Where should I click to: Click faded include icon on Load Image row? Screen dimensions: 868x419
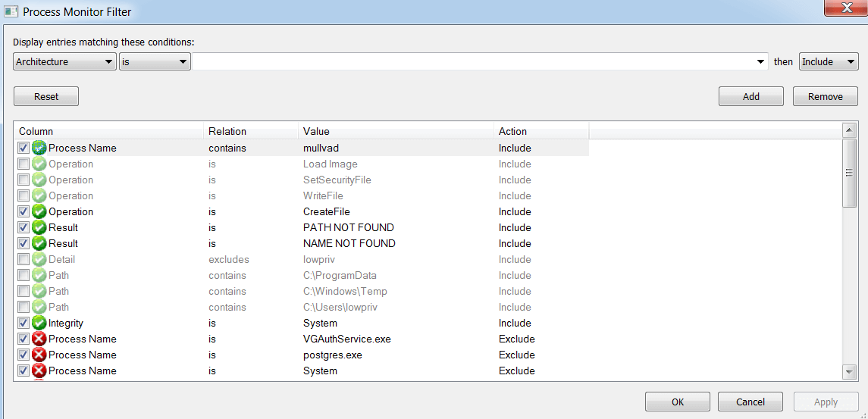39,164
